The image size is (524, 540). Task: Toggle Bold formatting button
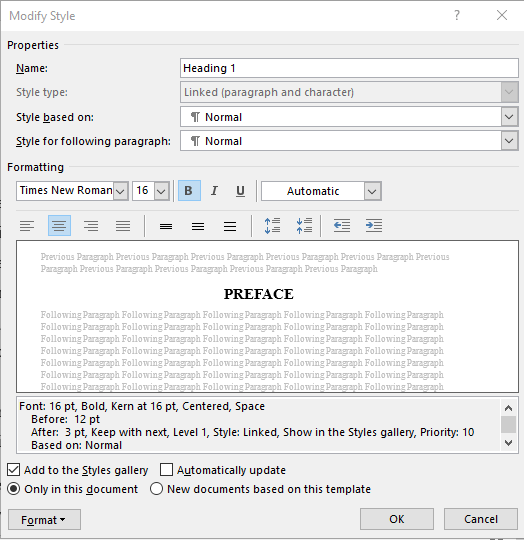coord(189,190)
